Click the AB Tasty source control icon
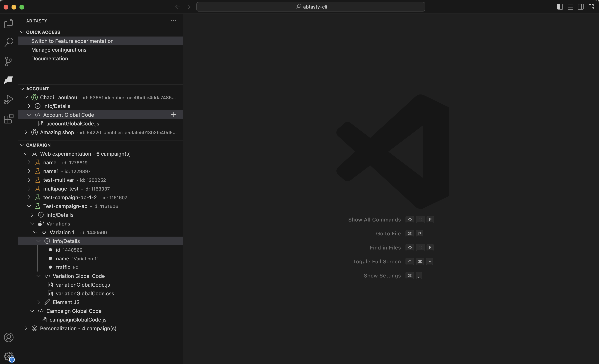The width and height of the screenshot is (599, 364). click(9, 80)
